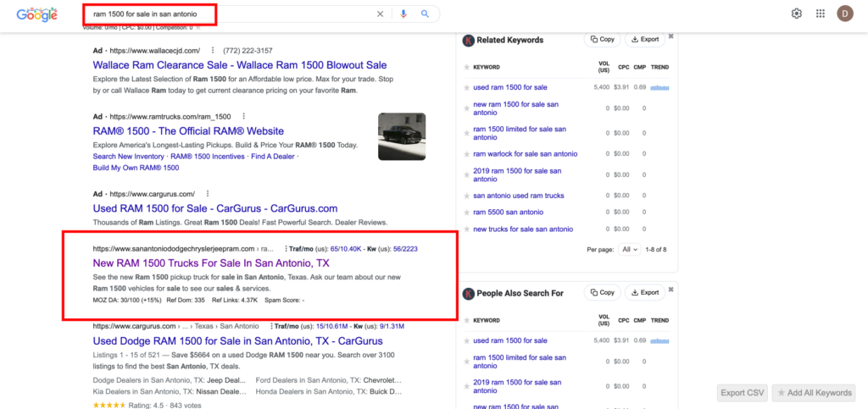Close the Related Keywords widget
Screen dimensions: 868x409
tap(670, 36)
